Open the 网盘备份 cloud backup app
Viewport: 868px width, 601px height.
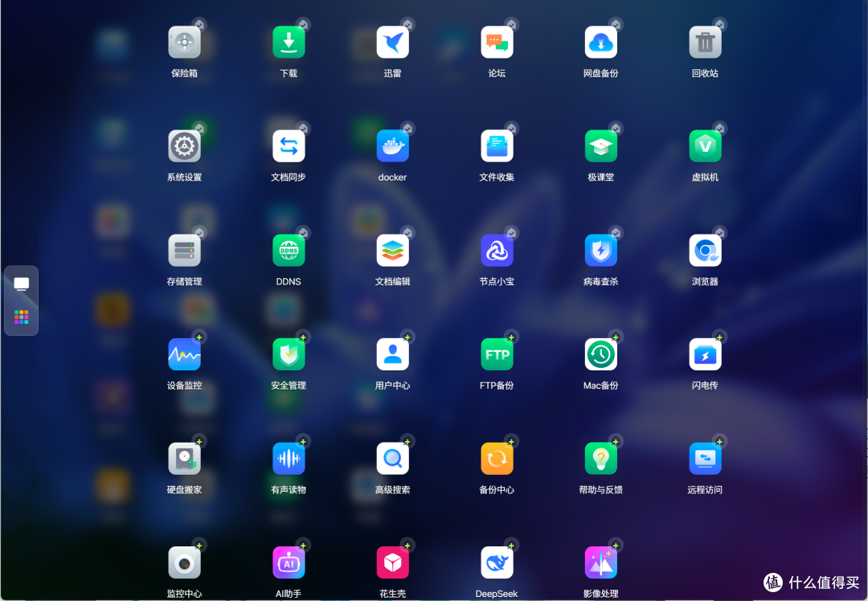click(x=600, y=43)
